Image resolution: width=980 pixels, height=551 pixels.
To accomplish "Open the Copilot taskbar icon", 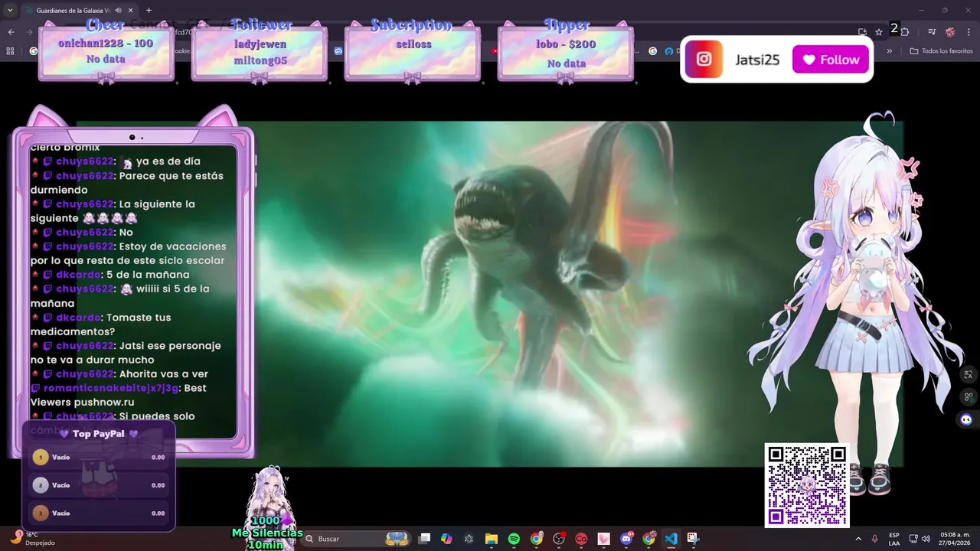I will [446, 539].
